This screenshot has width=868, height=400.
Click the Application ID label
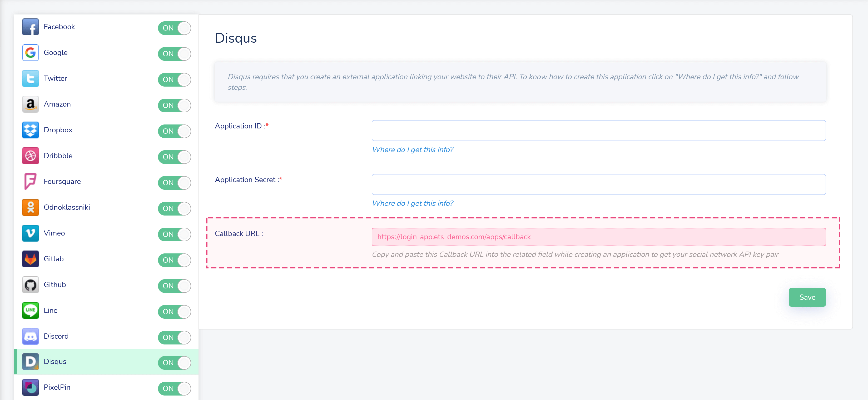(242, 126)
